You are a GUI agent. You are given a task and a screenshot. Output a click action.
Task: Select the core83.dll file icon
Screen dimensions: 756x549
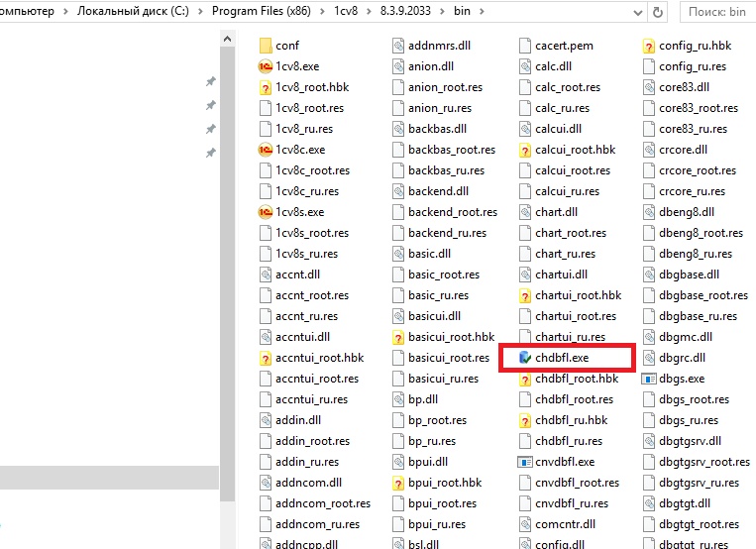[x=649, y=87]
